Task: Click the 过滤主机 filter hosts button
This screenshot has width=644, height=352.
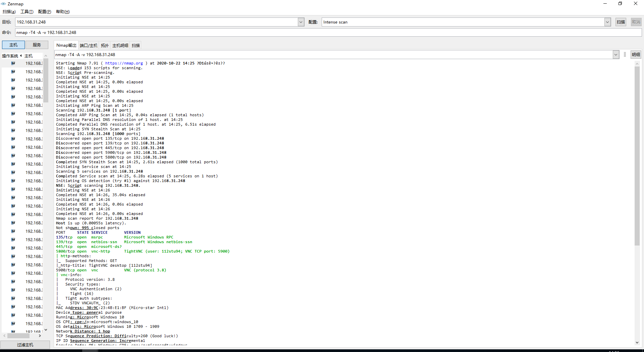Action: [x=25, y=345]
